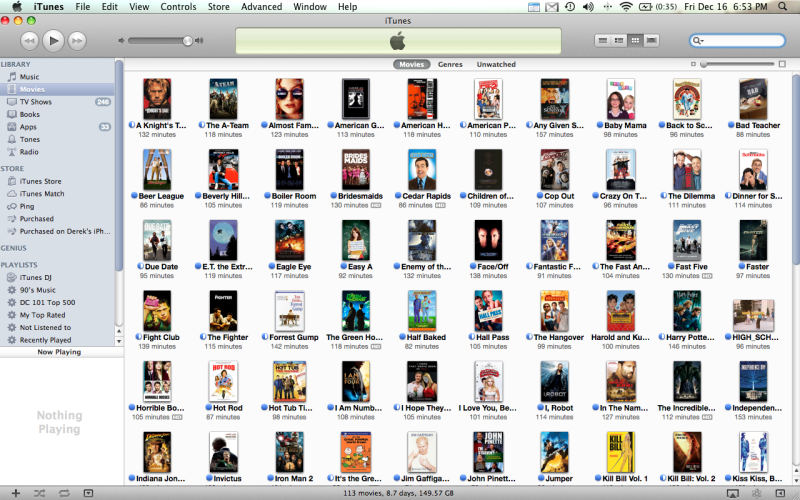Open the Advanced menu
Image resolution: width=800 pixels, height=500 pixels.
tap(262, 7)
